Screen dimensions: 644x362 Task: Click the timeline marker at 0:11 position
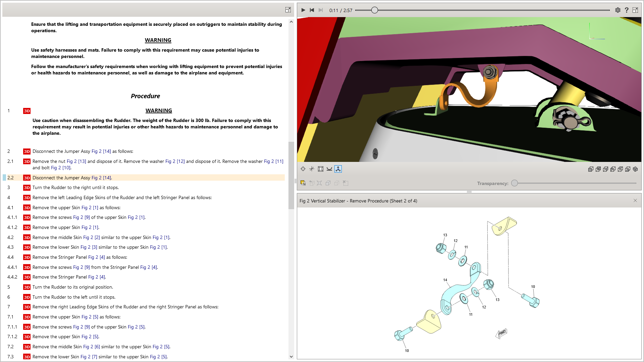375,10
